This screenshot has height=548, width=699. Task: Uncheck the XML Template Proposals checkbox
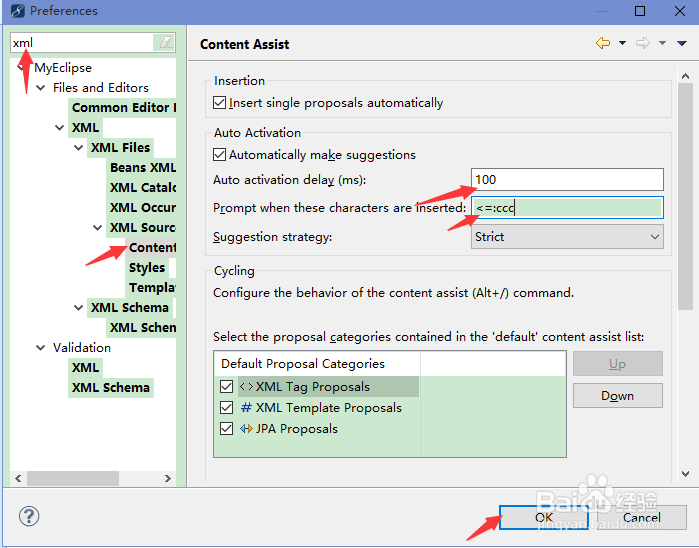pos(226,408)
